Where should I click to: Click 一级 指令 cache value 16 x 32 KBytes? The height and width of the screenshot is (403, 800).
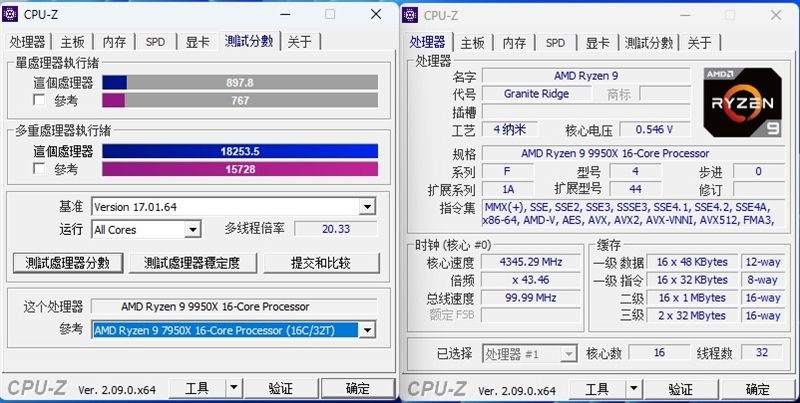[692, 280]
